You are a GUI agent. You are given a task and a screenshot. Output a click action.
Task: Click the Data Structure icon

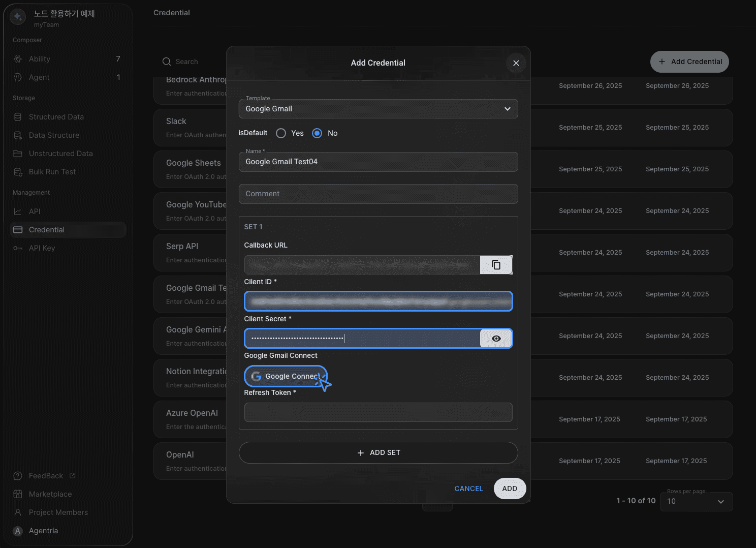click(18, 135)
